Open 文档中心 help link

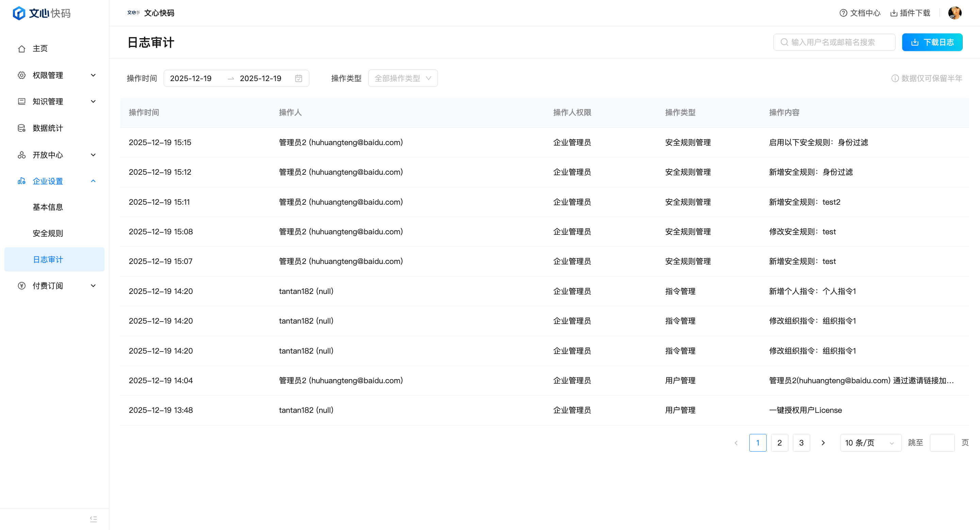860,13
